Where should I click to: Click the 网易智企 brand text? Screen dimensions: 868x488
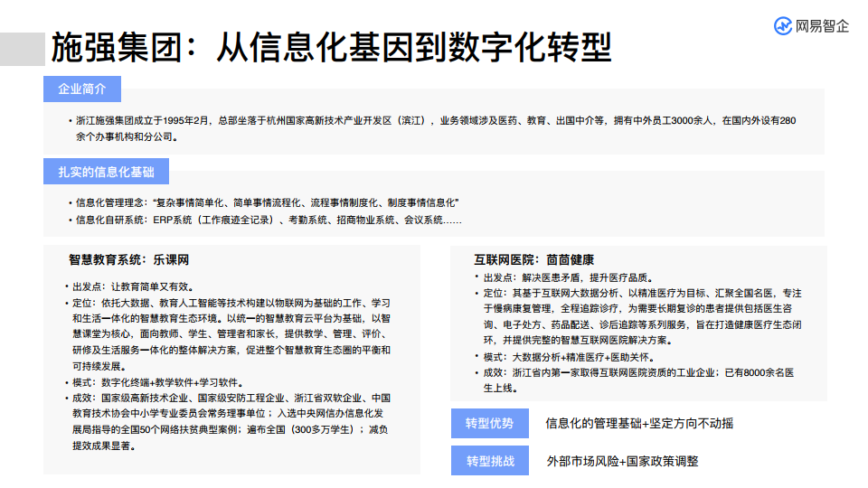(x=822, y=26)
